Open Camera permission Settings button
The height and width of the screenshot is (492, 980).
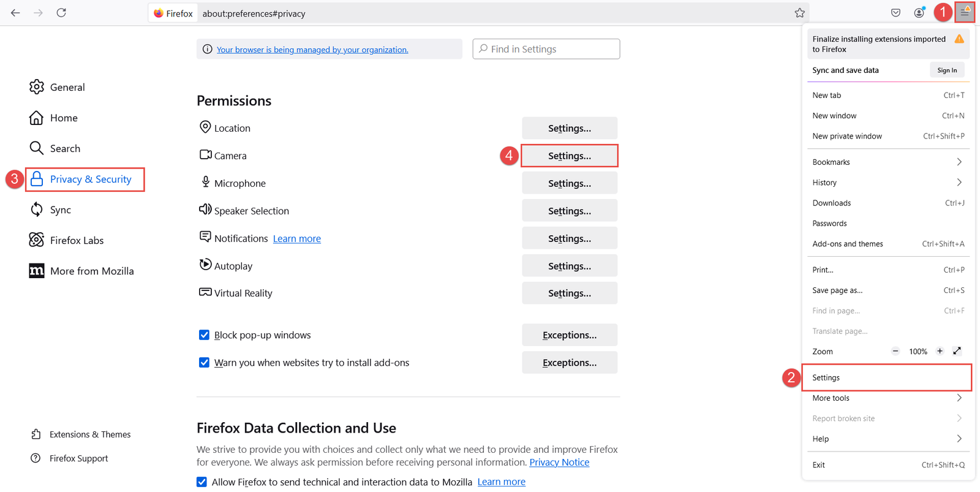570,156
